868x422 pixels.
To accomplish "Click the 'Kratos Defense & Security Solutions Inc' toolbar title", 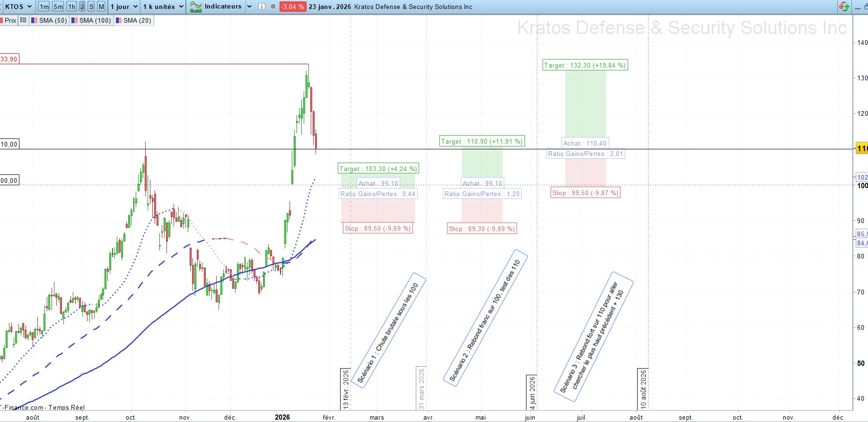I will coord(413,7).
